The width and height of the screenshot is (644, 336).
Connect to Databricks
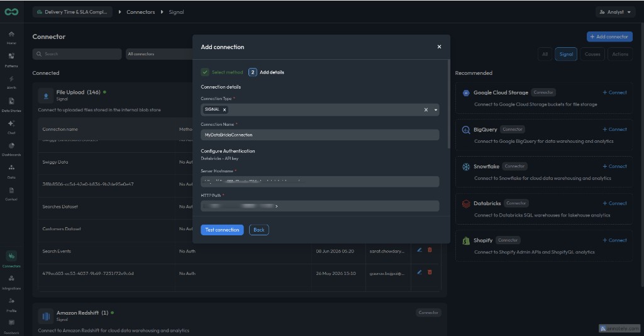[x=614, y=203]
